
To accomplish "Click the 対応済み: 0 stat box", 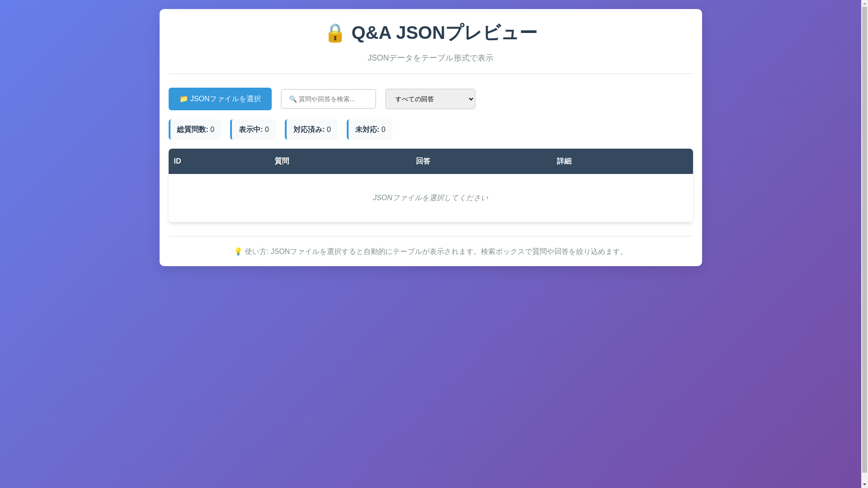I will coord(311,130).
